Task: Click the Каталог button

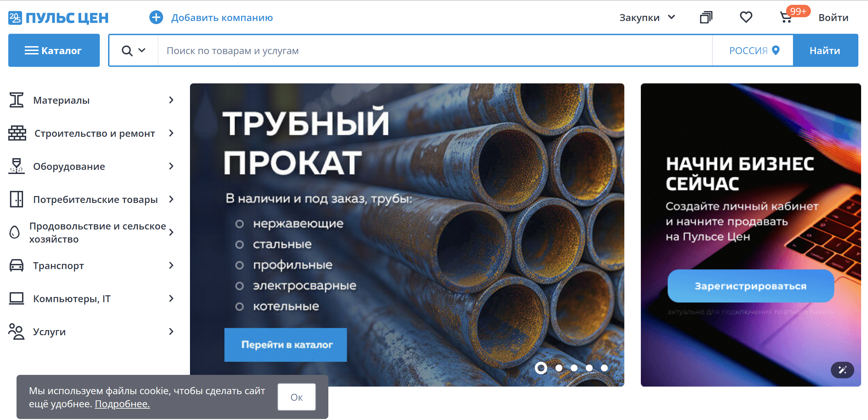Action: coord(54,50)
